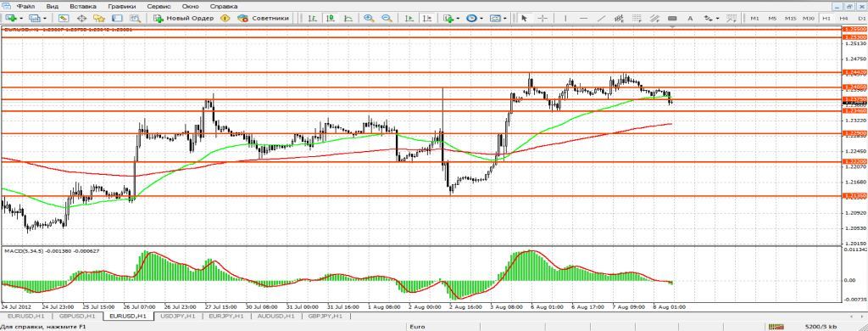This screenshot has width=868, height=331.
Task: Expand the periodicity clock dropdown
Action: (481, 19)
